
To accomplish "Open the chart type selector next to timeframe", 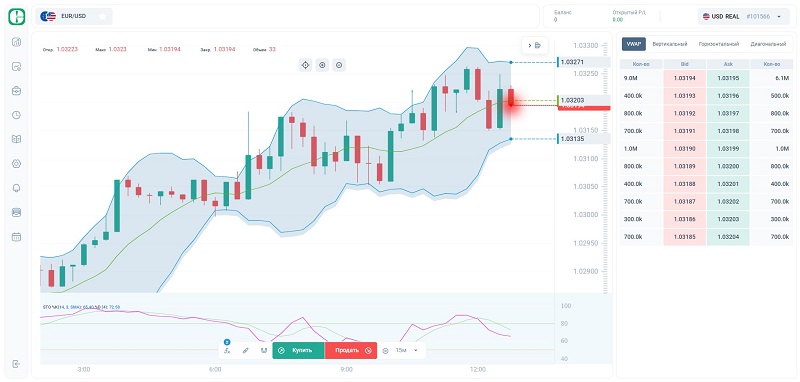I will [386, 350].
